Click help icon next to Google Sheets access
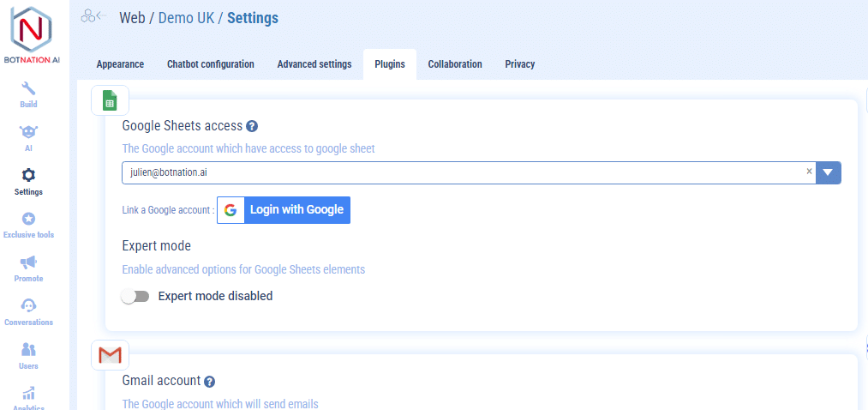Screen dimensions: 868x410 point(252,126)
